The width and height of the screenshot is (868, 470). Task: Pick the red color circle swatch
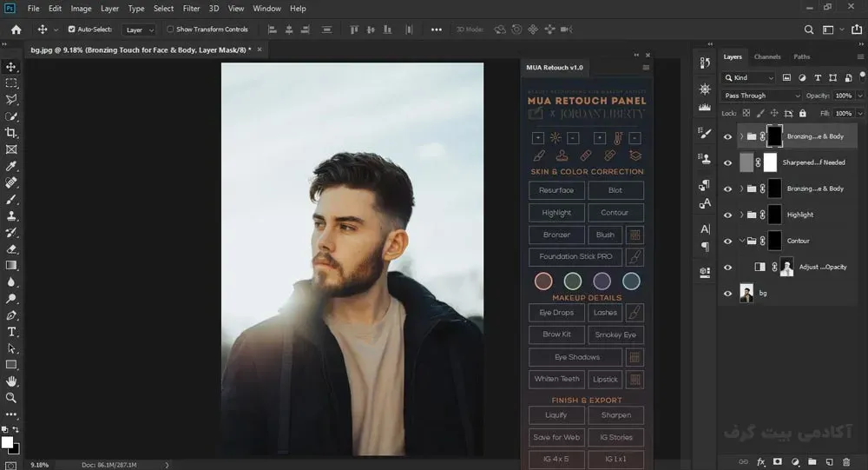click(543, 281)
